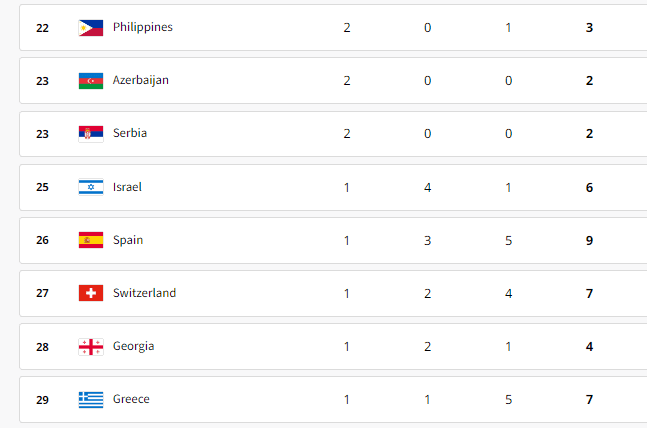Open the Switzerland country name link
Viewport: 647px width, 428px height.
144,293
